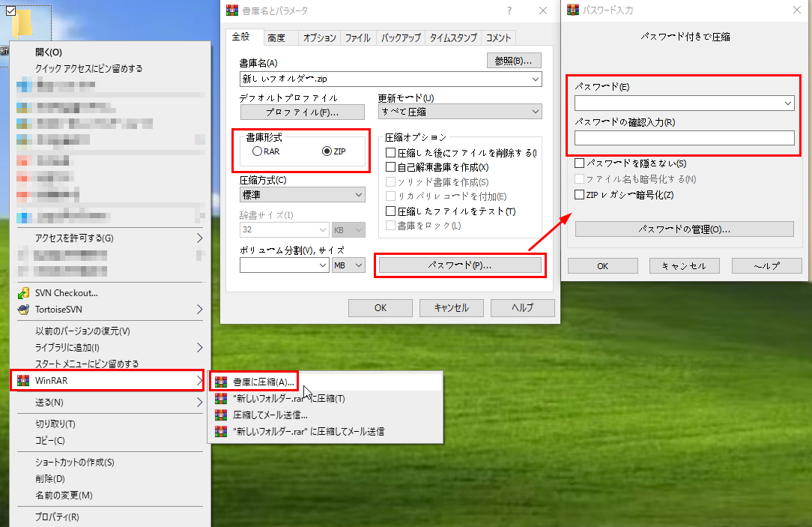Click キャンセル in the 書庫名とパラメータ dialog

(x=451, y=308)
